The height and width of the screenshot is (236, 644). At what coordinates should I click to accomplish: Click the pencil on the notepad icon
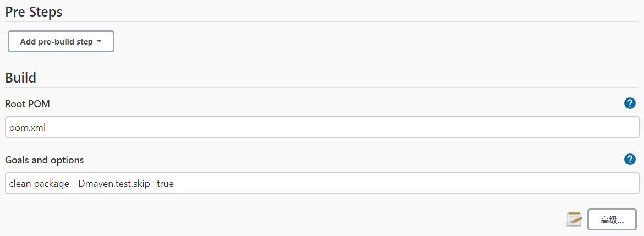point(577,221)
